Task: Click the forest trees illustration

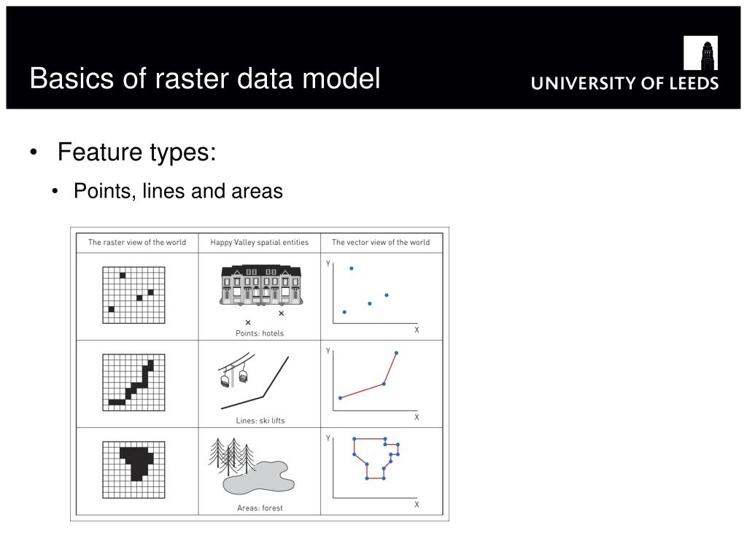Action: click(232, 456)
